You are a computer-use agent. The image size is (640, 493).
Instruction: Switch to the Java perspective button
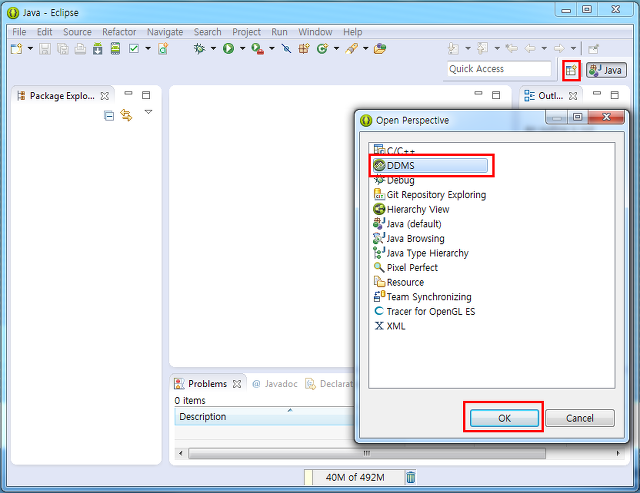[x=606, y=70]
